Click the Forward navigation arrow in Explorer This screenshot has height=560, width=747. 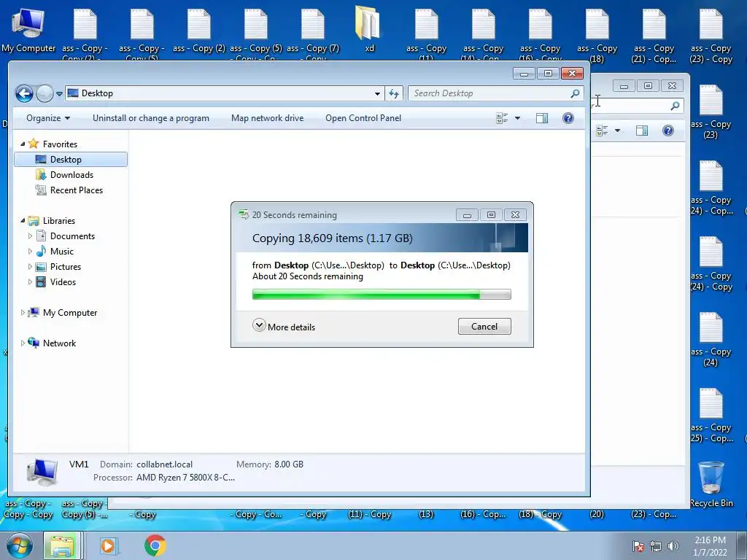[x=44, y=93]
